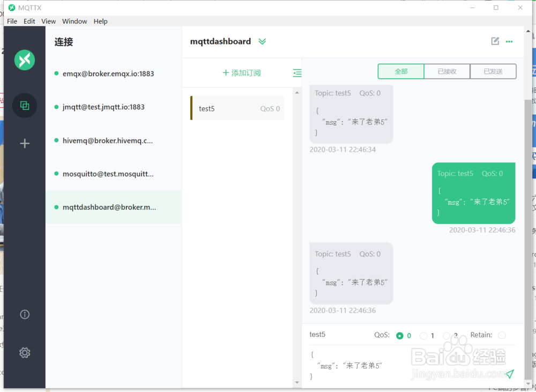
Task: Select QoS 1 radio button
Action: (x=423, y=336)
